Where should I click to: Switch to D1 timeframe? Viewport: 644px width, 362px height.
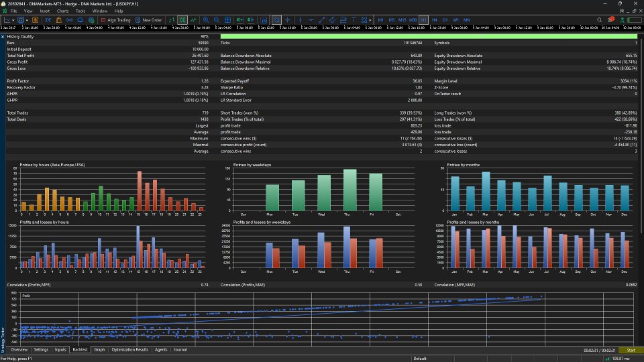pos(445,19)
